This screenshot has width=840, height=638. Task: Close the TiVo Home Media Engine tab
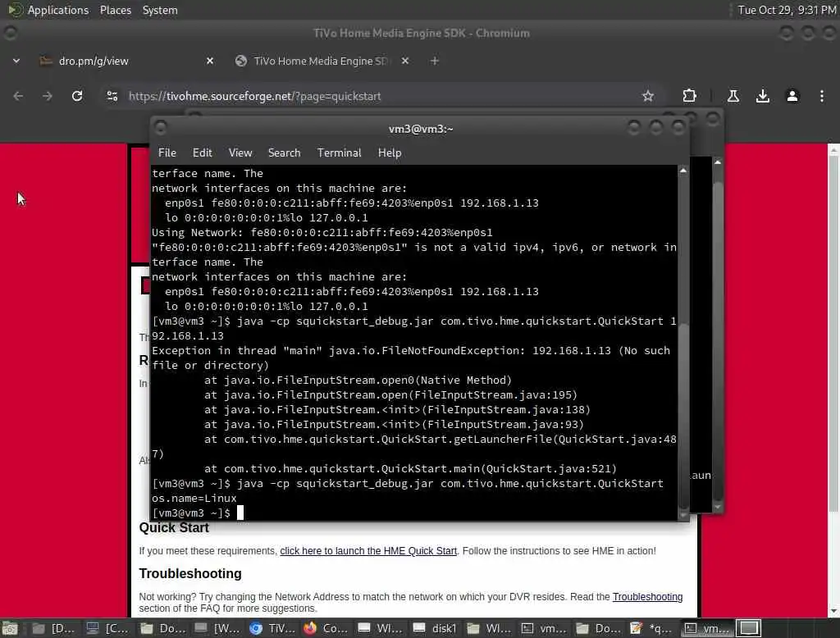tap(405, 61)
